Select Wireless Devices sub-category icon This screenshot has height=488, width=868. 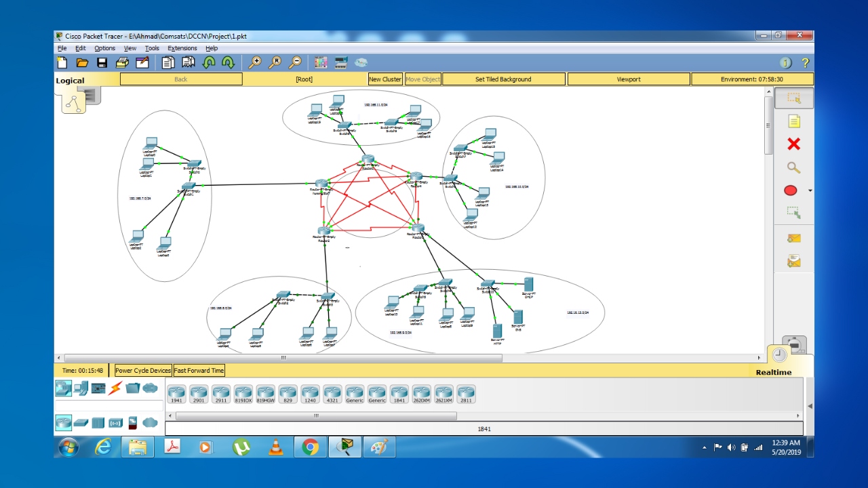tap(116, 423)
